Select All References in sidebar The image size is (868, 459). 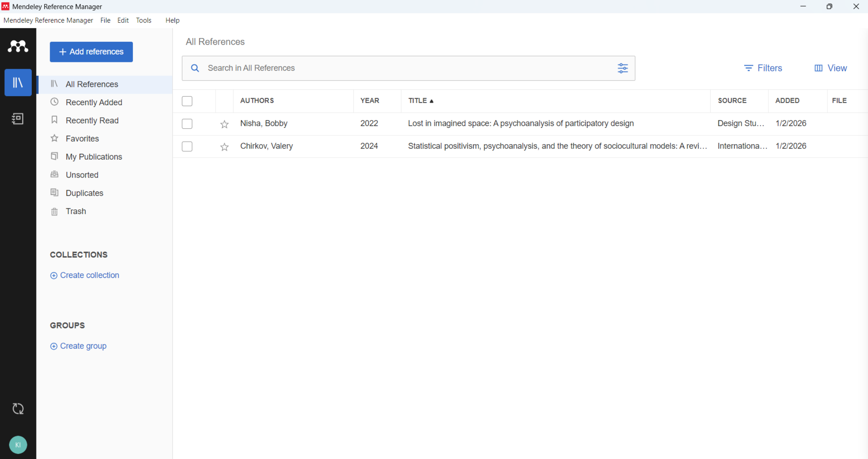105,84
